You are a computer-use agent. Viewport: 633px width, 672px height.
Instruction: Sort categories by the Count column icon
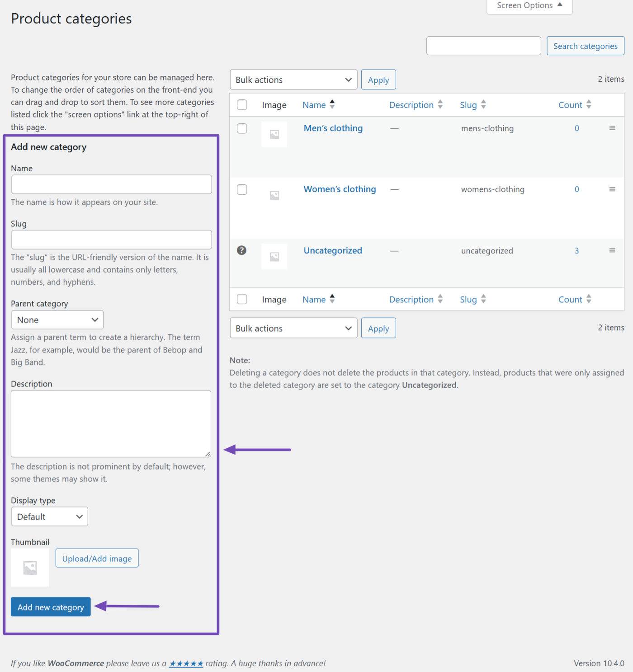(x=589, y=104)
